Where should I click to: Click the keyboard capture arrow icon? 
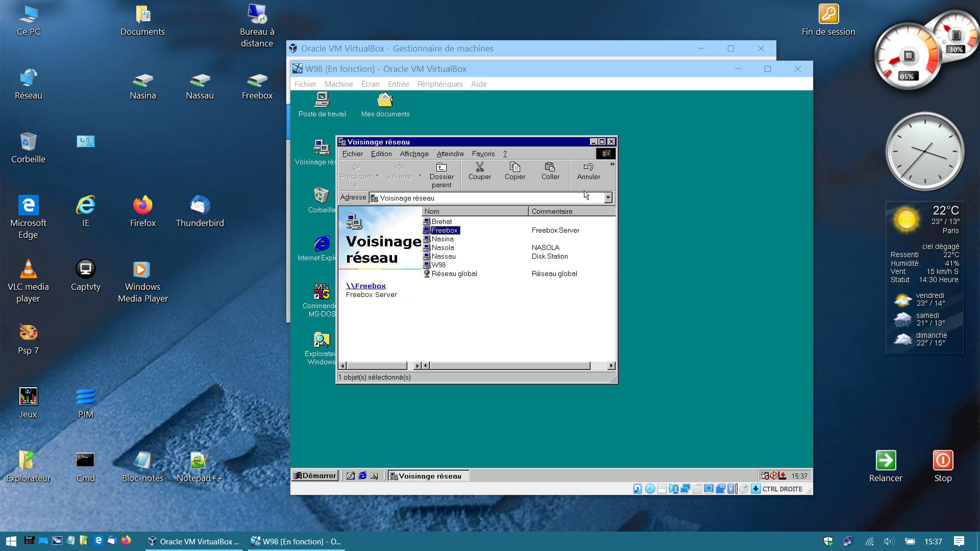[755, 489]
